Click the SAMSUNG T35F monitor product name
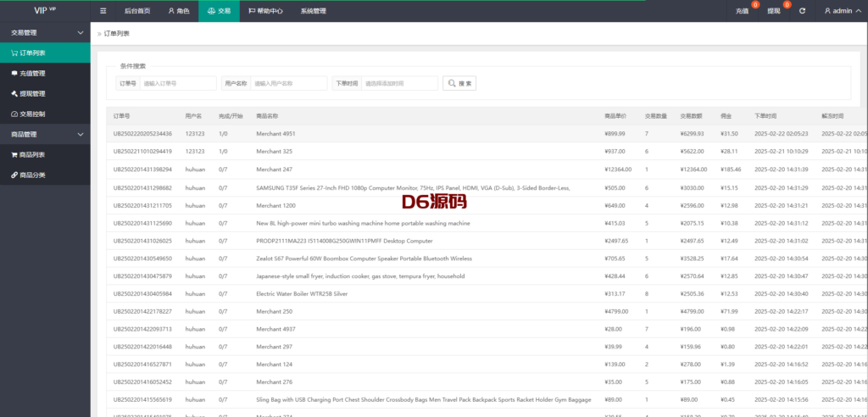This screenshot has width=868, height=417. coord(413,187)
